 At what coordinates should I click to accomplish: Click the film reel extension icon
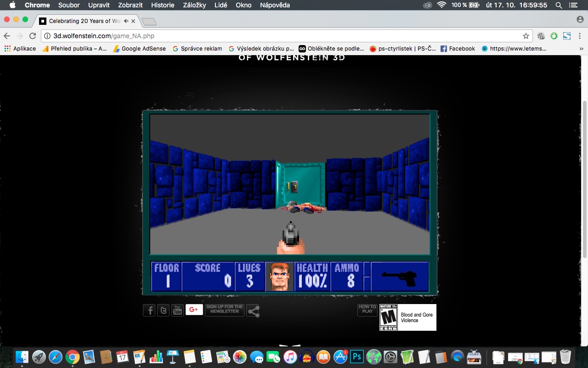[x=541, y=36]
